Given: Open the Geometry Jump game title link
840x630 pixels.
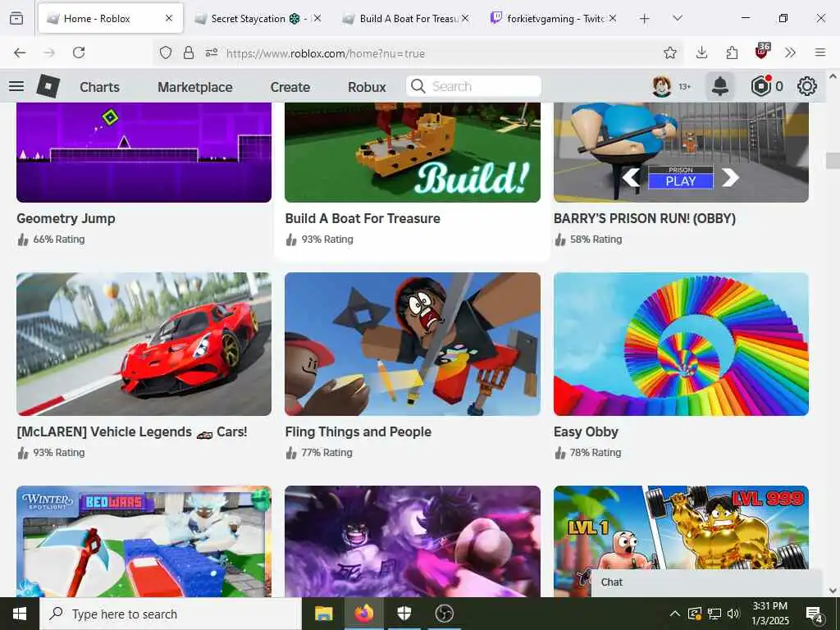Looking at the screenshot, I should [x=66, y=218].
